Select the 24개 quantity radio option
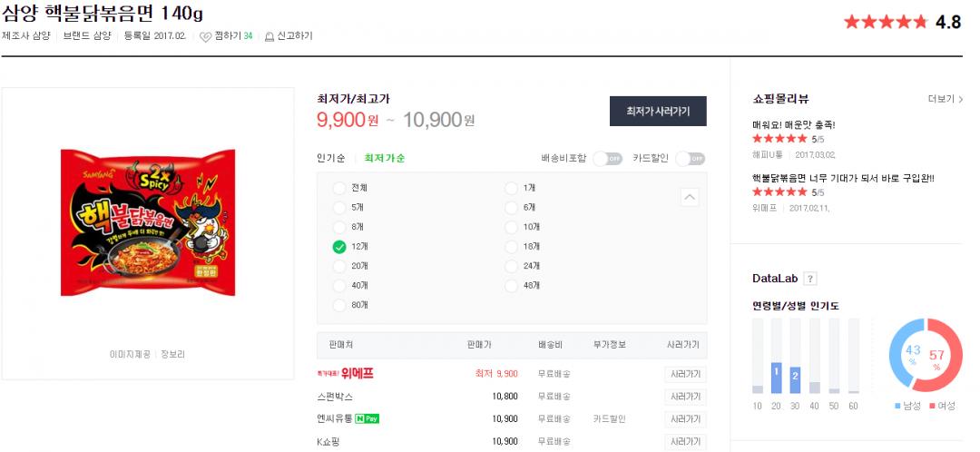The height and width of the screenshot is (452, 980). (512, 266)
